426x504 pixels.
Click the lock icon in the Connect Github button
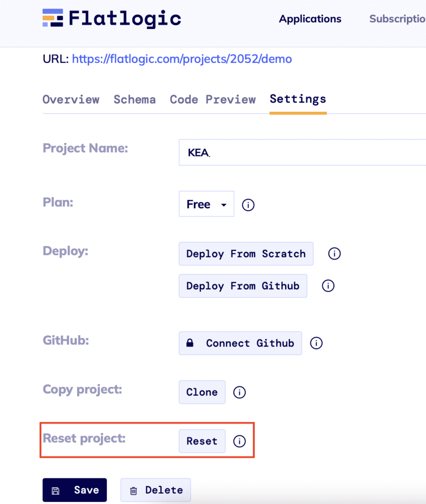[x=190, y=343]
